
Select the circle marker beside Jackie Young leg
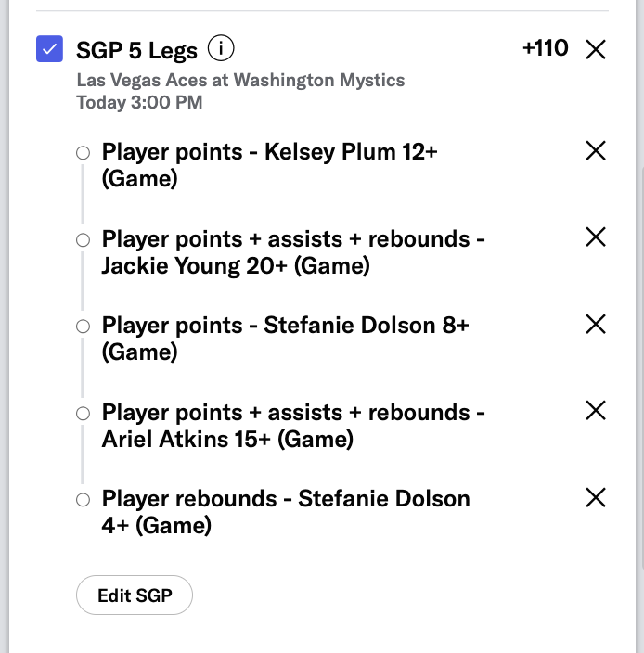84,239
